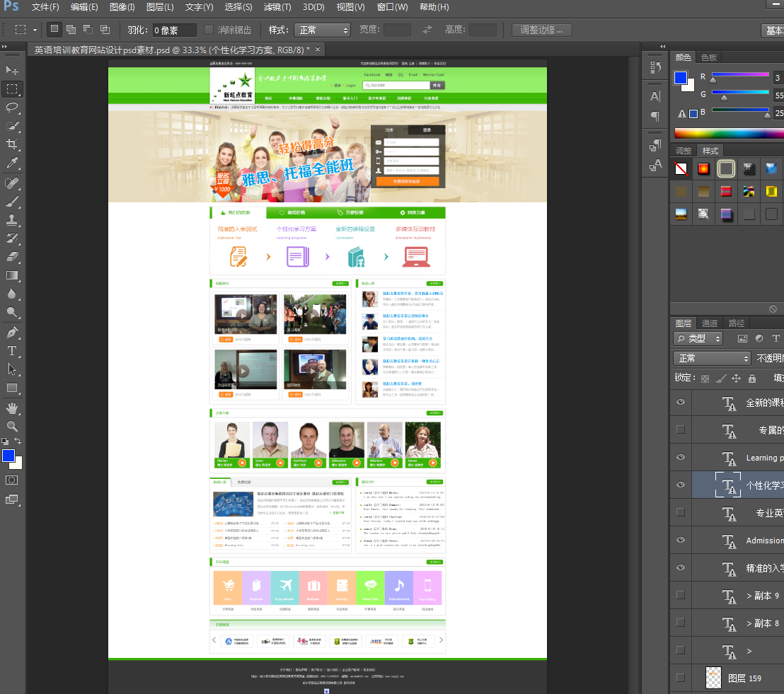Click the foreground blue color swatch in Color panel
The width and height of the screenshot is (784, 694).
680,78
